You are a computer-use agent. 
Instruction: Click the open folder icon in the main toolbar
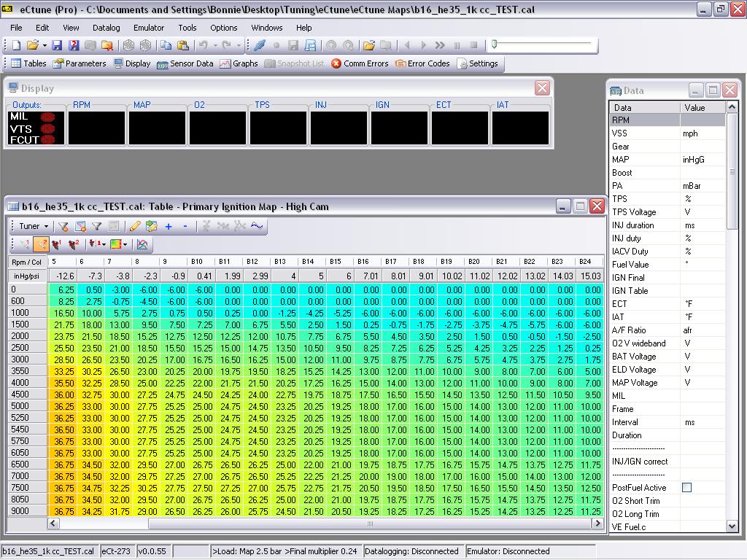point(32,45)
